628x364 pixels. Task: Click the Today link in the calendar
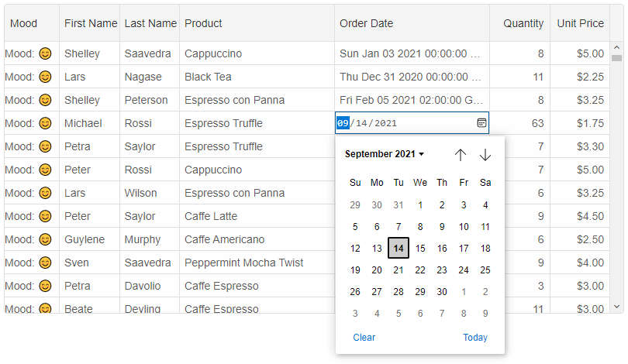coord(475,337)
